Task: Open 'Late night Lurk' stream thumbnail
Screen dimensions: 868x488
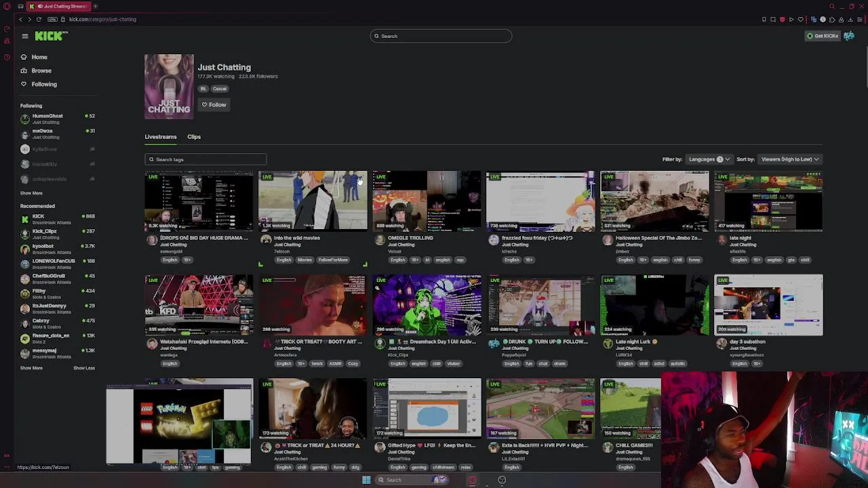Action: coord(654,305)
